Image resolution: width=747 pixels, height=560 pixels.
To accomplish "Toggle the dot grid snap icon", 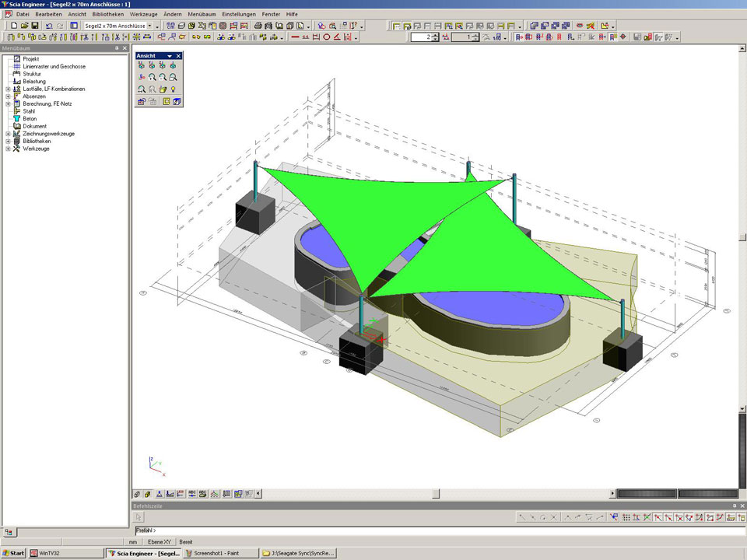I will pyautogui.click(x=627, y=517).
